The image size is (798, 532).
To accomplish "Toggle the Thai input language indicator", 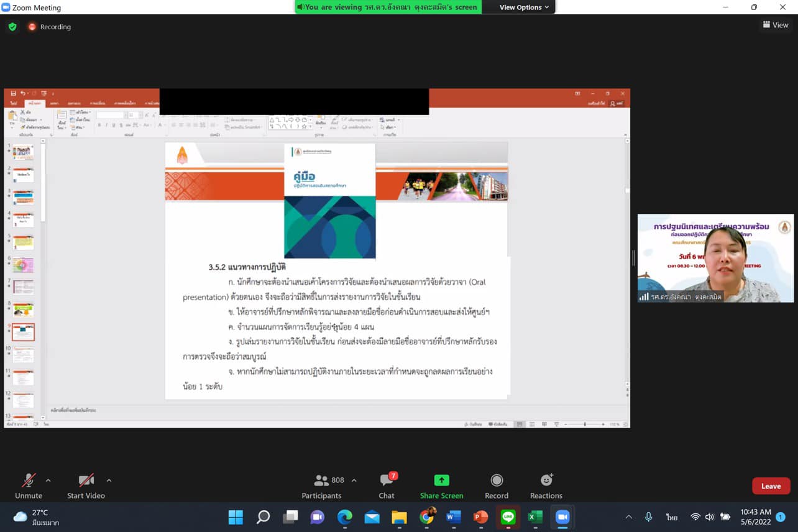I will [672, 517].
